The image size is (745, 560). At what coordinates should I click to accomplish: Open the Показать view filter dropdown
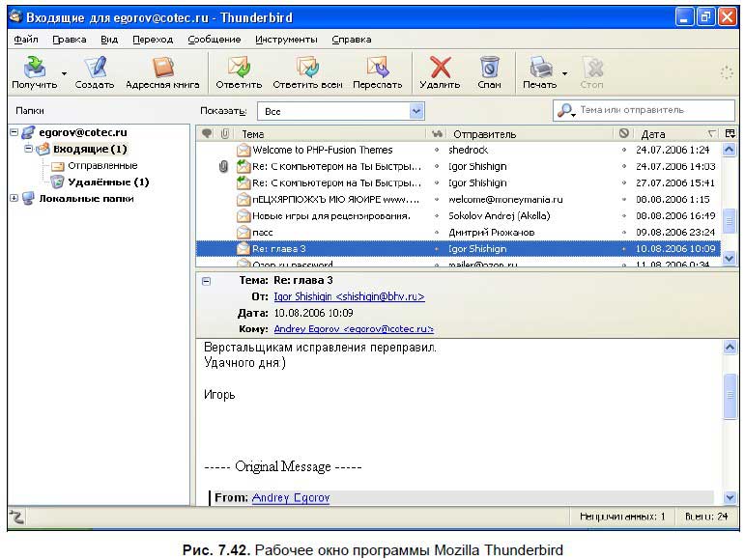tap(415, 111)
